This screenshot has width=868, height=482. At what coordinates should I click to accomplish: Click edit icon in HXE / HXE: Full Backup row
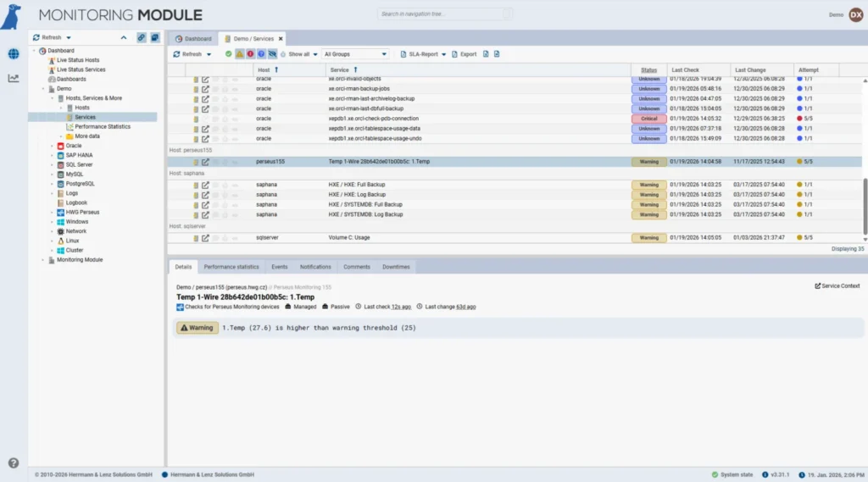click(x=205, y=185)
